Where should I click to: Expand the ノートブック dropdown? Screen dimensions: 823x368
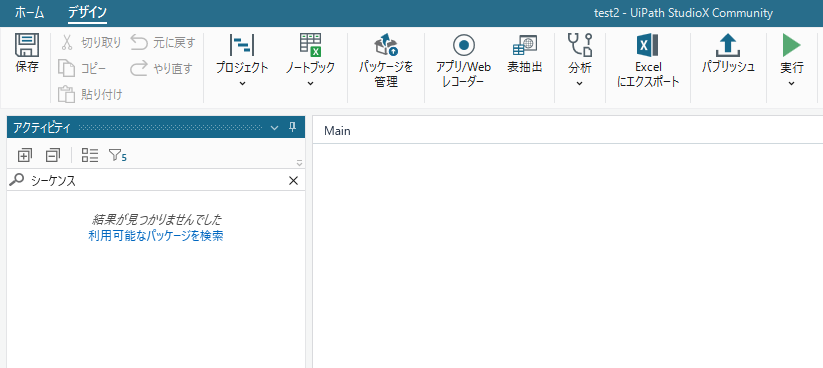[310, 82]
